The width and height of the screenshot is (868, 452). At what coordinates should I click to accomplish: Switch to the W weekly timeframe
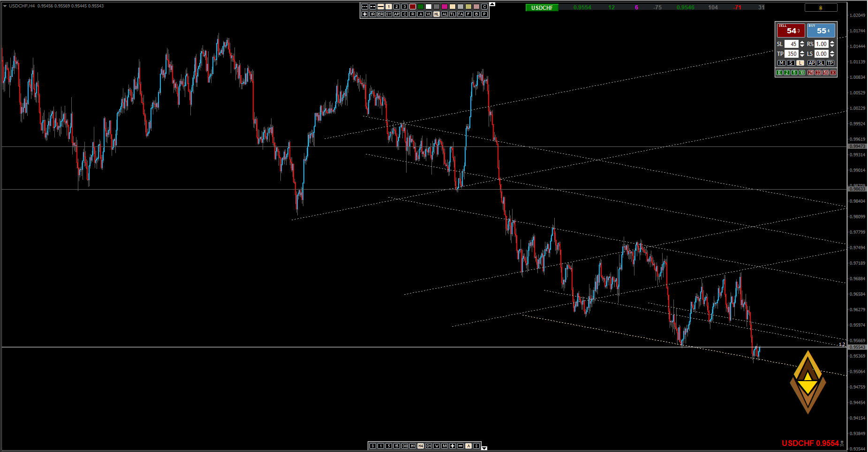coord(437,446)
